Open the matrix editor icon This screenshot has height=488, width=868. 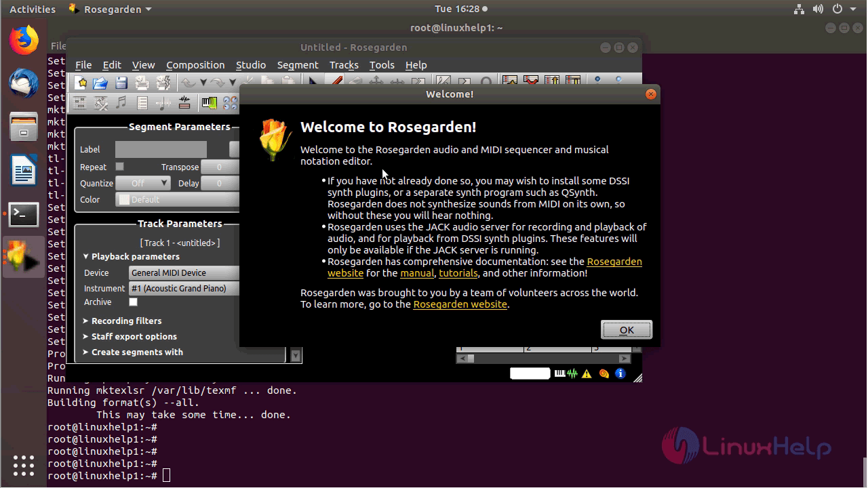click(79, 103)
